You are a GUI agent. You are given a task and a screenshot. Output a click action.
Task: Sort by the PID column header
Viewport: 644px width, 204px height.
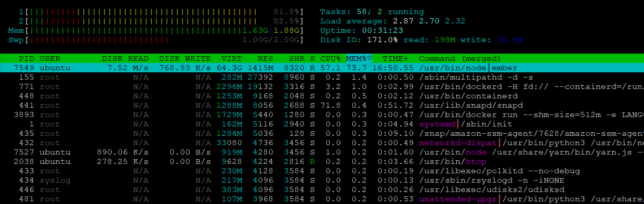pyautogui.click(x=27, y=58)
